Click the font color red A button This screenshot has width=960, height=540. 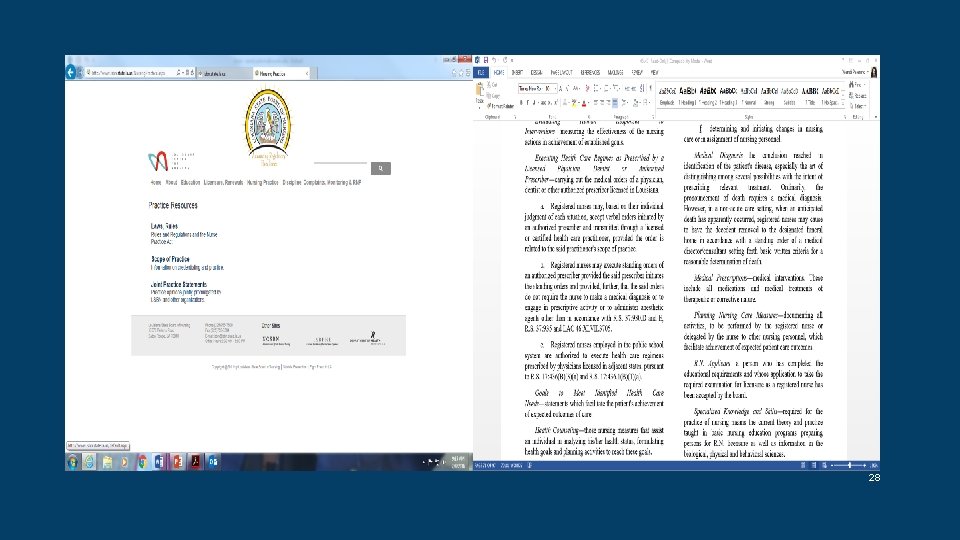pyautogui.click(x=583, y=103)
